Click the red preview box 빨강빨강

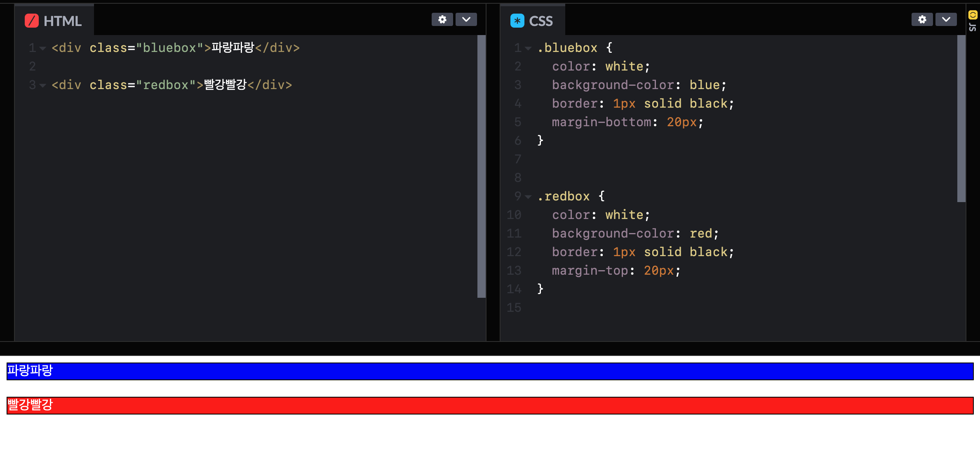[x=490, y=405]
